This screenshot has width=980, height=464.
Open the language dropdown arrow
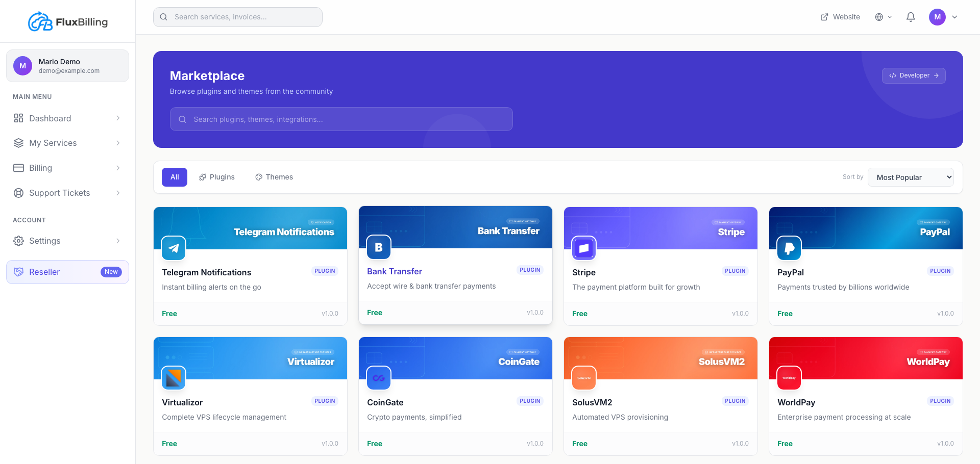tap(890, 17)
